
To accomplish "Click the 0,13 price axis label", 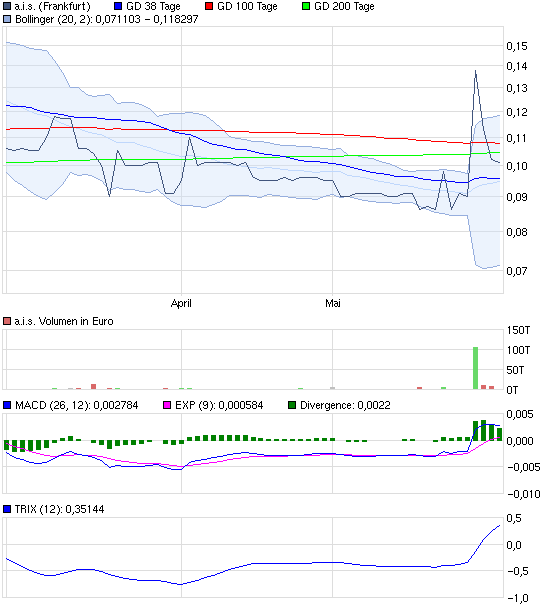I will tap(517, 89).
